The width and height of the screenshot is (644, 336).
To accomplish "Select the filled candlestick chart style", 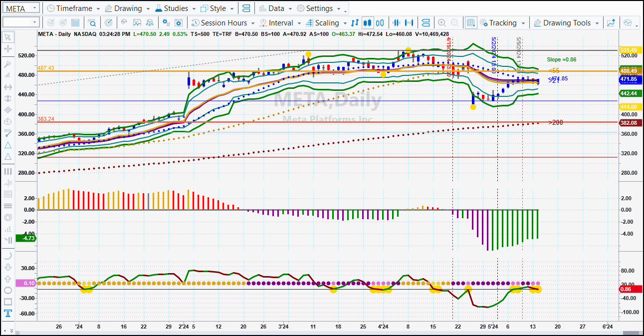I will pyautogui.click(x=368, y=23).
